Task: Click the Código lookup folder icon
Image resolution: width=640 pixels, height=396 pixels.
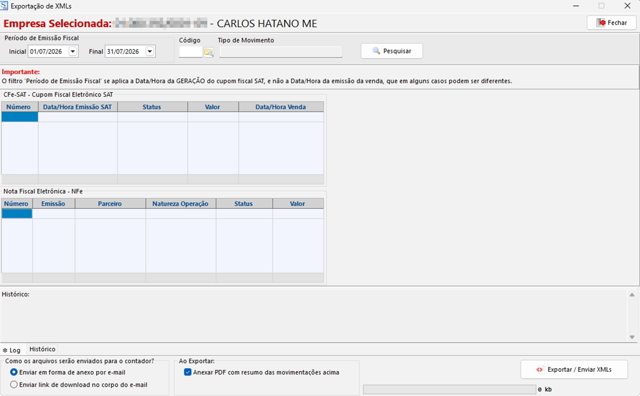Action: [209, 52]
